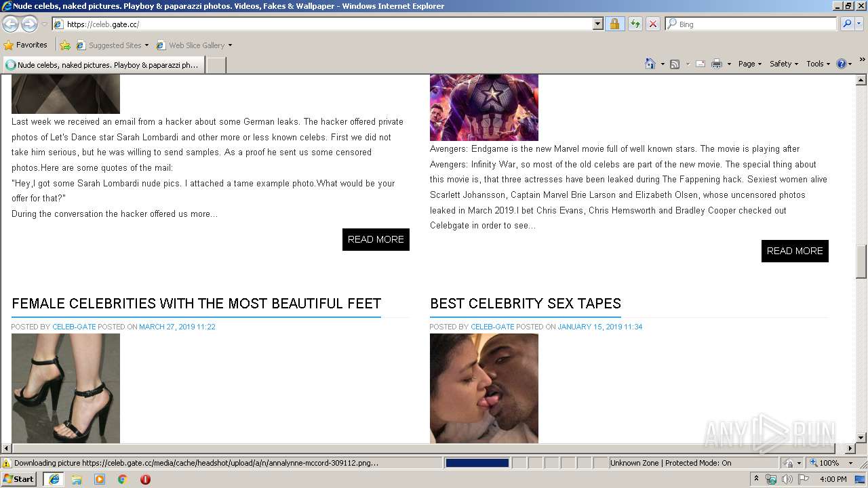Open Chrome from the taskbar
Viewport: 868px width, 488px height.
(123, 479)
